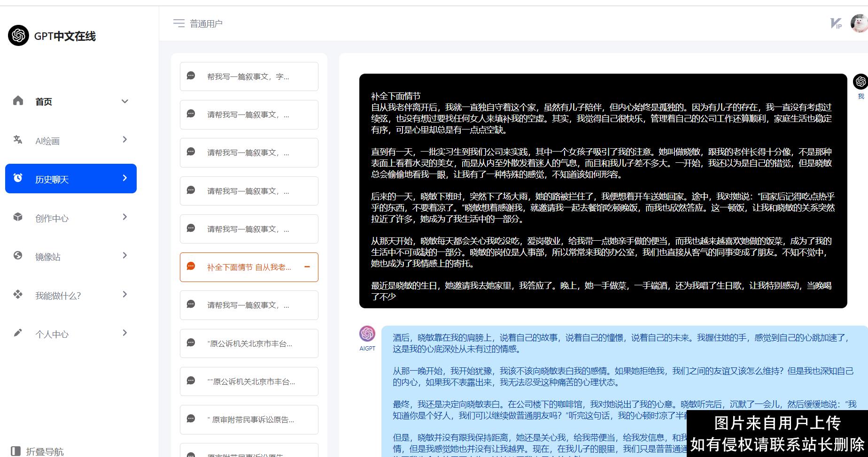
Task: Collapse the active chat with the minus button
Action: click(x=308, y=267)
